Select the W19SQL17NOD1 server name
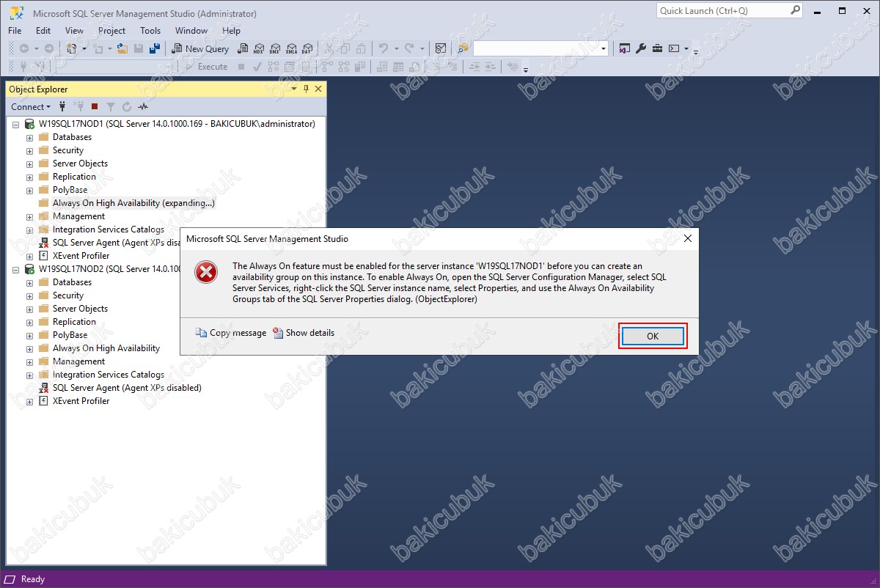The width and height of the screenshot is (880, 588). pyautogui.click(x=177, y=124)
